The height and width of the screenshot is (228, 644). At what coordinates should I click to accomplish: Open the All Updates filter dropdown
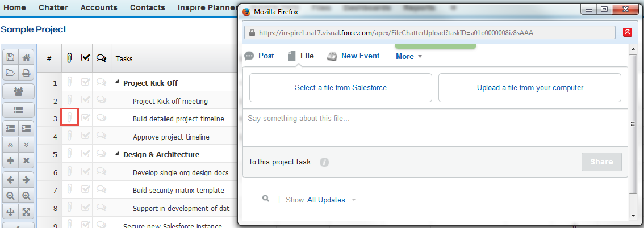coord(331,200)
